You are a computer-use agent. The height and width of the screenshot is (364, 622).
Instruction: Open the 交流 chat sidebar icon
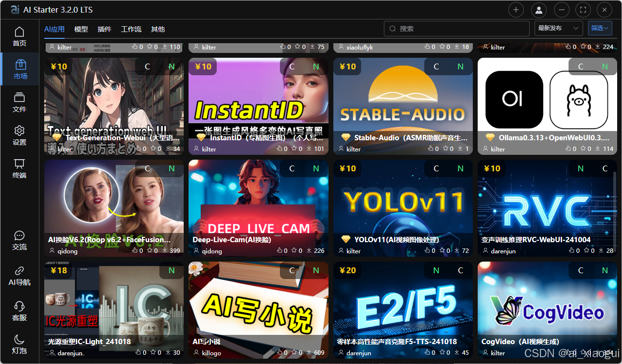click(x=19, y=235)
